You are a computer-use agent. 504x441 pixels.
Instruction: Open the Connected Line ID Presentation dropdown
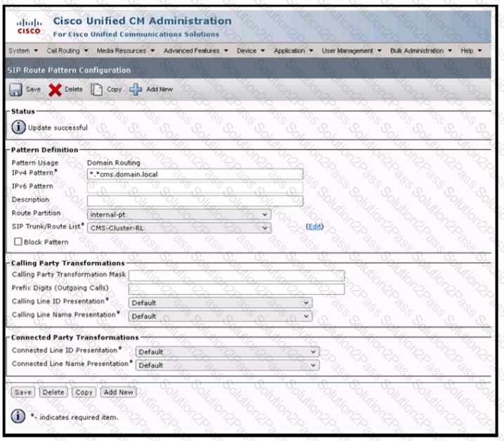click(x=227, y=352)
